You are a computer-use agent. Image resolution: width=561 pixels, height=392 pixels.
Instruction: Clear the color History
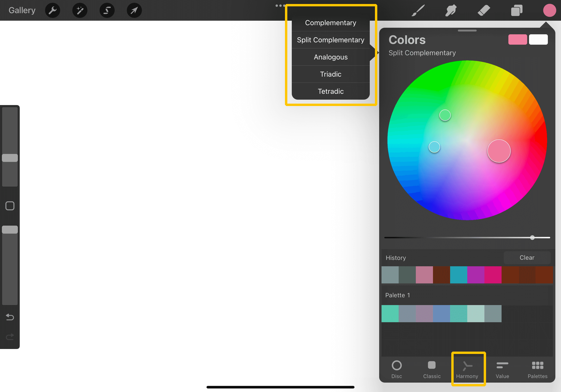click(x=527, y=257)
